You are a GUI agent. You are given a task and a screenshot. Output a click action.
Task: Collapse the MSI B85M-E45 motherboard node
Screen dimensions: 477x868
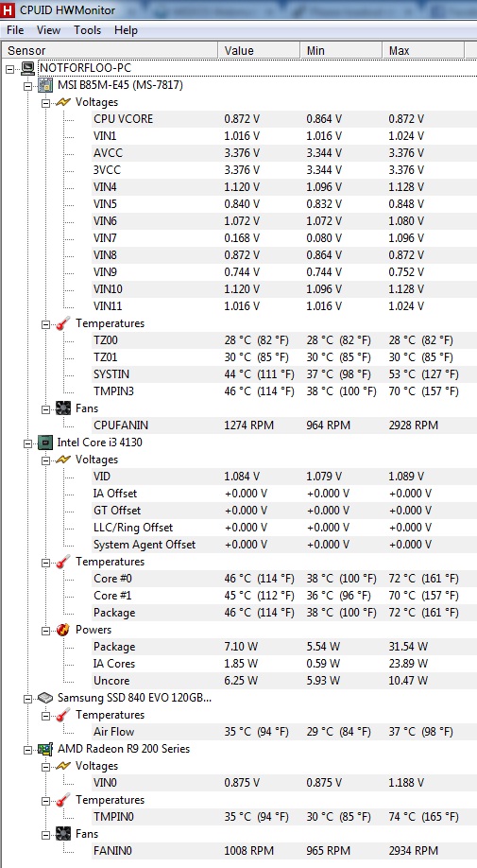pos(27,86)
